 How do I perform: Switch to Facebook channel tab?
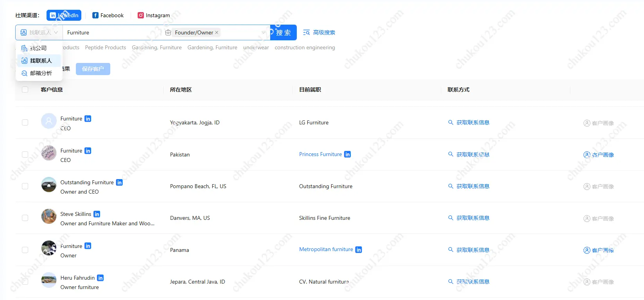click(108, 15)
